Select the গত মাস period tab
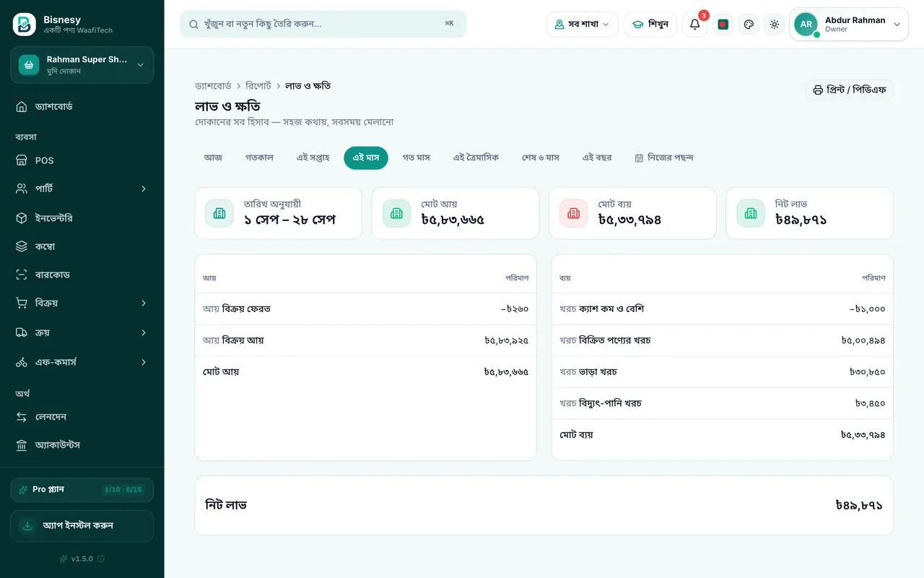The width and height of the screenshot is (924, 578). [417, 158]
